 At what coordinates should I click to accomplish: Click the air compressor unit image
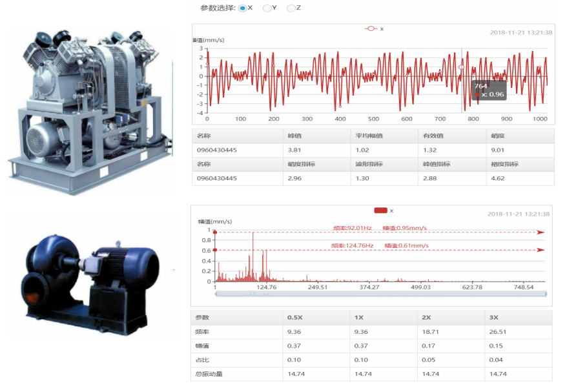90,110
